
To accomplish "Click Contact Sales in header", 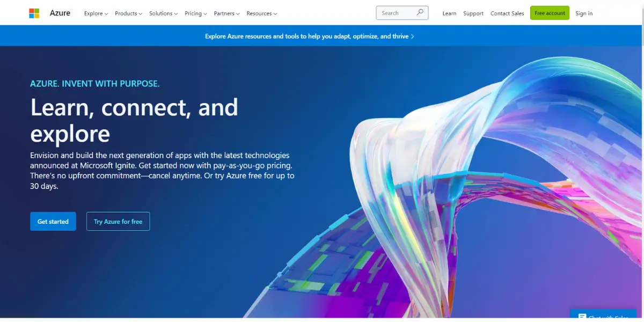I will [507, 13].
